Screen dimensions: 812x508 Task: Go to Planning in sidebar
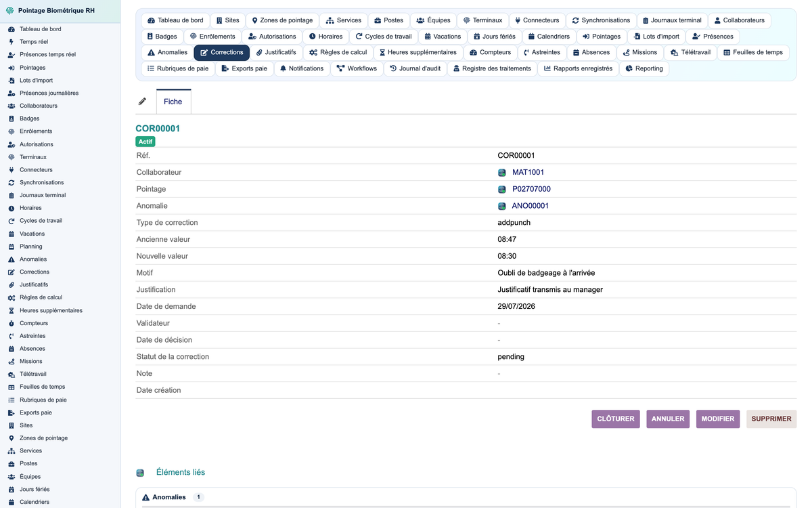tap(30, 247)
